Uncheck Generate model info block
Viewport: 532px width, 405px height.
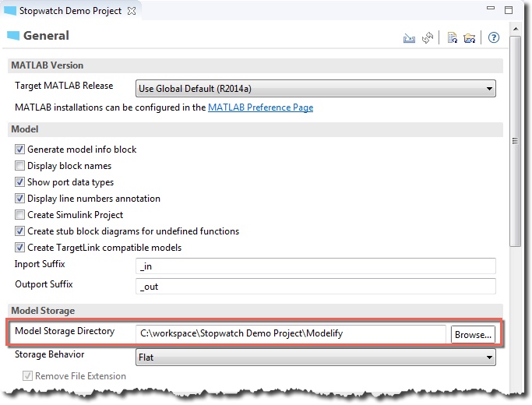[19, 150]
